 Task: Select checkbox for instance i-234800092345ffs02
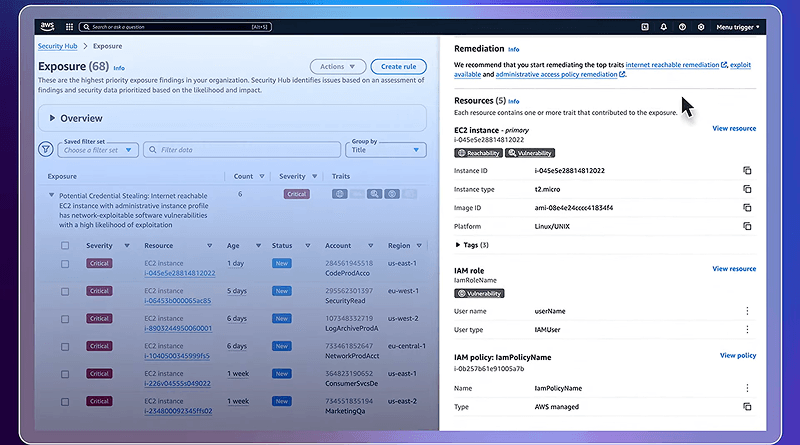click(x=65, y=402)
